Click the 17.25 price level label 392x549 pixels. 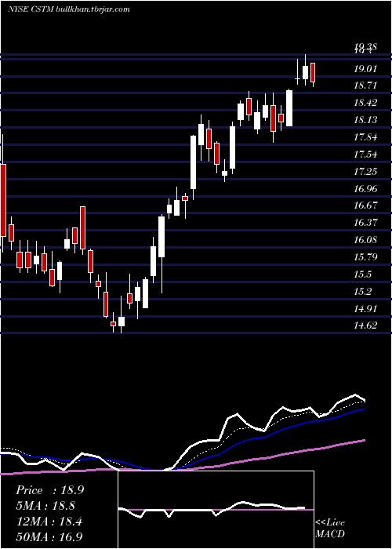click(365, 172)
